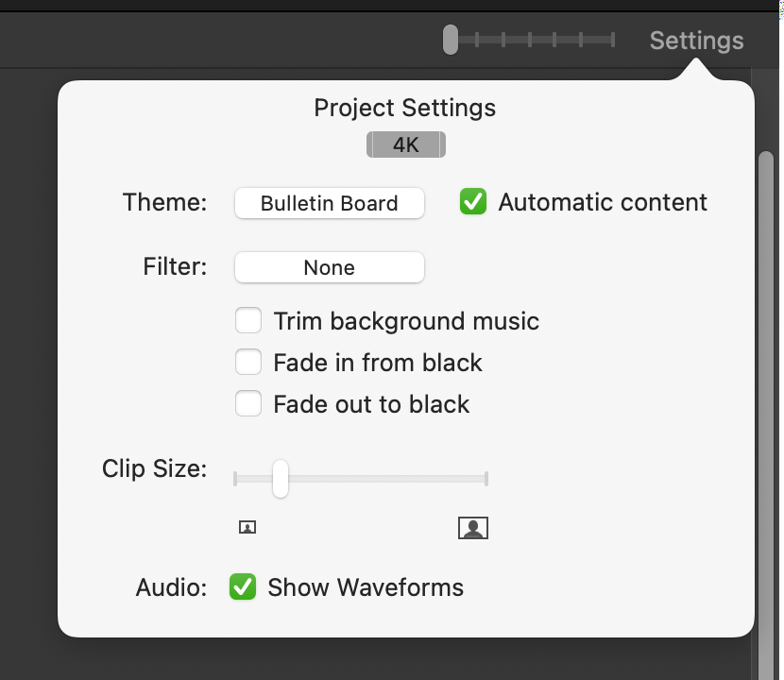Close popover via the Settings toolbar button
The width and height of the screenshot is (784, 680).
click(696, 41)
